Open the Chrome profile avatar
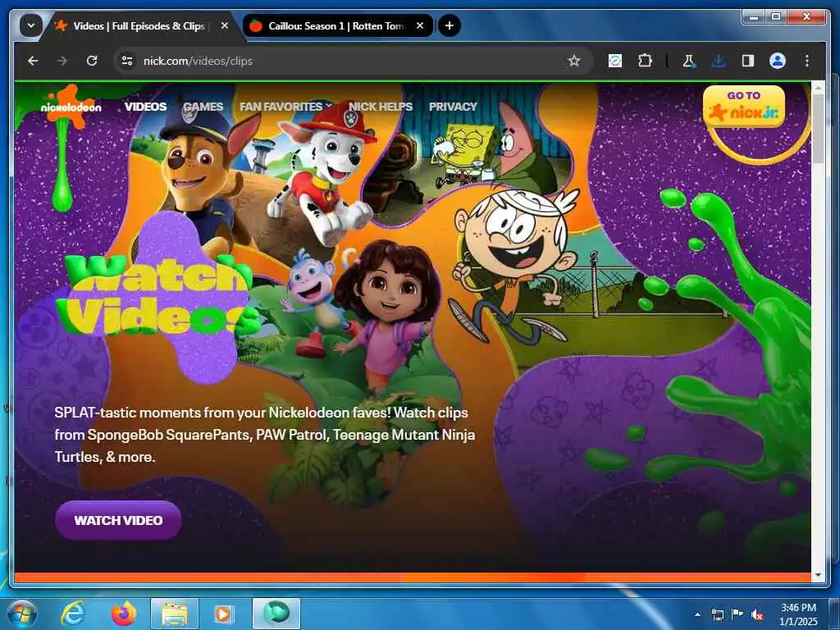 coord(778,61)
